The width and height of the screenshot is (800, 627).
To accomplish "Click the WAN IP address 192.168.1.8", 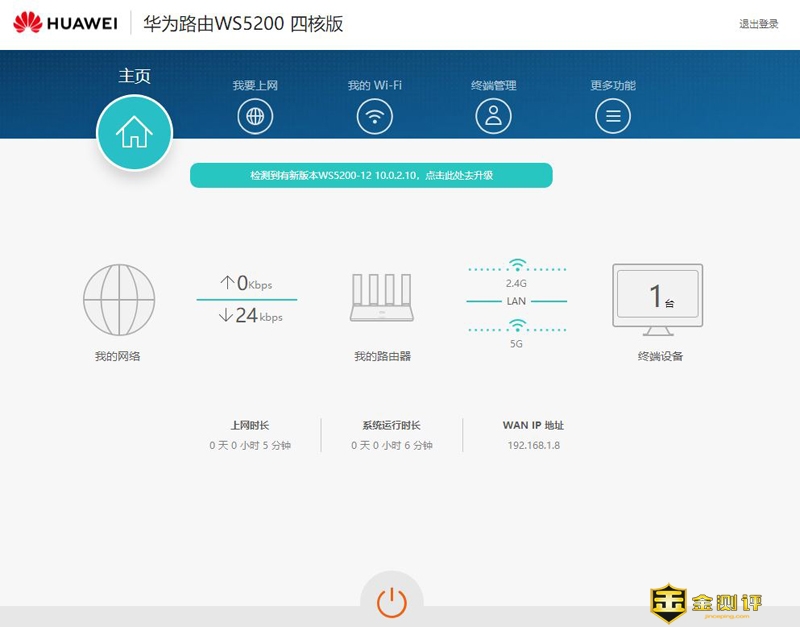I will pyautogui.click(x=533, y=445).
